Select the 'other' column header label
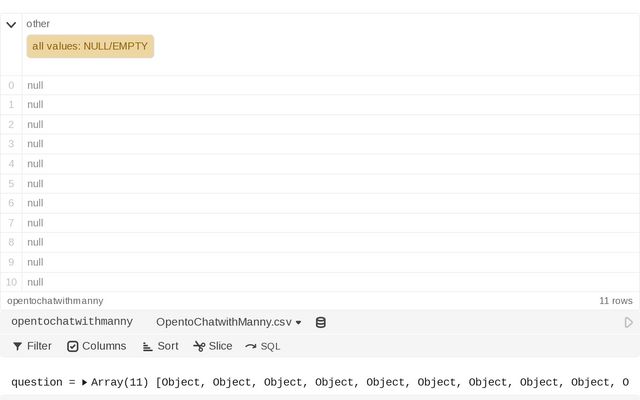This screenshot has height=400, width=640. (38, 23)
